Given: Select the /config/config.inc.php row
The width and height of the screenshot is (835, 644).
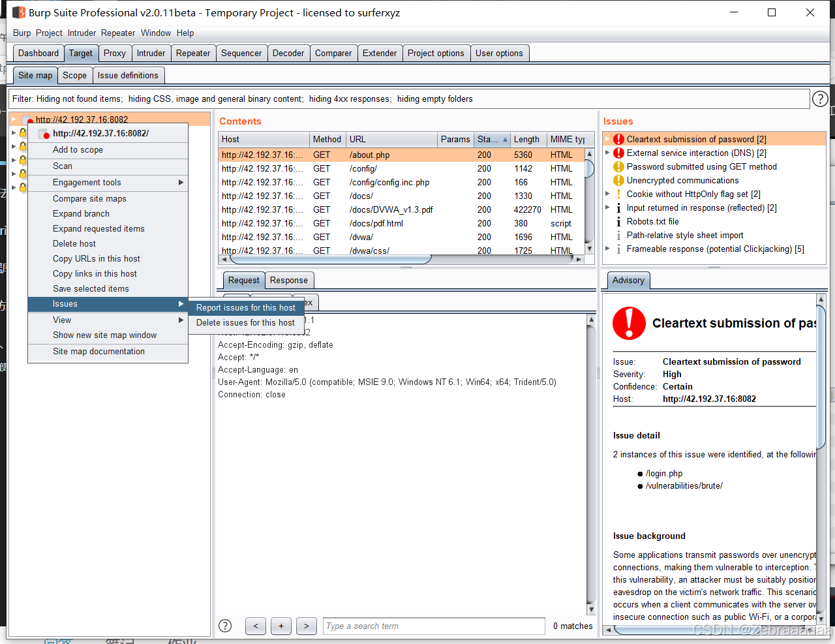Looking at the screenshot, I should pyautogui.click(x=402, y=182).
